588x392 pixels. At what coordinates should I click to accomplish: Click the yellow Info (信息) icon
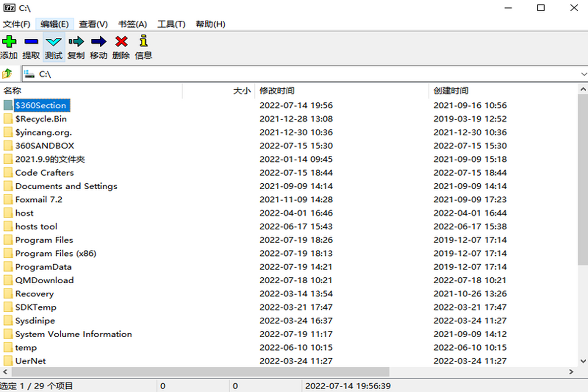tap(143, 41)
